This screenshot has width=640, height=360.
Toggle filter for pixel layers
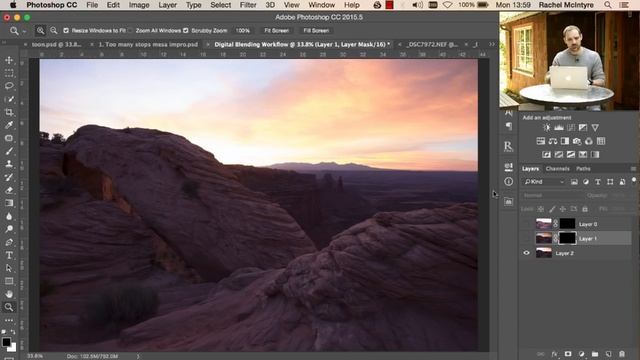coord(574,182)
